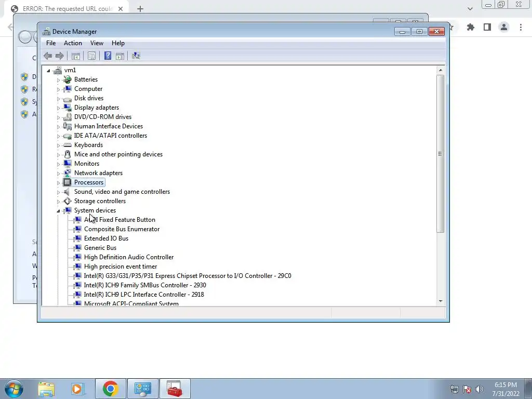This screenshot has width=532, height=399.
Task: Open the Chrome profile avatar icon
Action: (504, 27)
